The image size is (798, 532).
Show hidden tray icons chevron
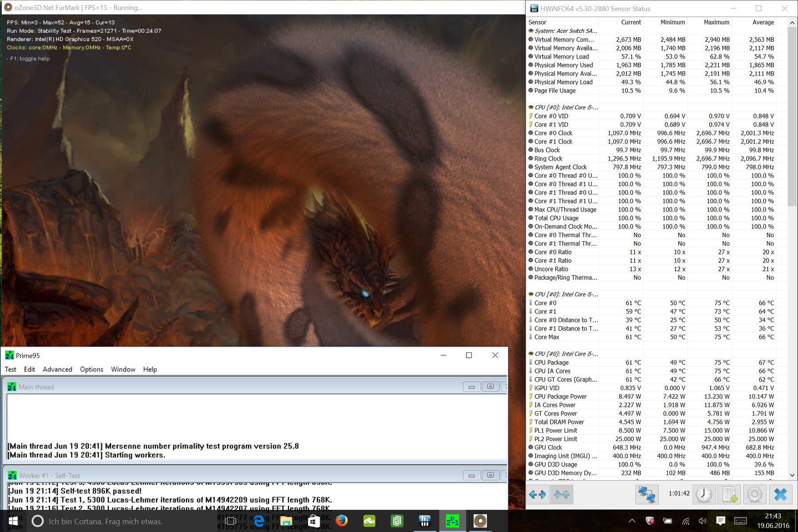632,521
